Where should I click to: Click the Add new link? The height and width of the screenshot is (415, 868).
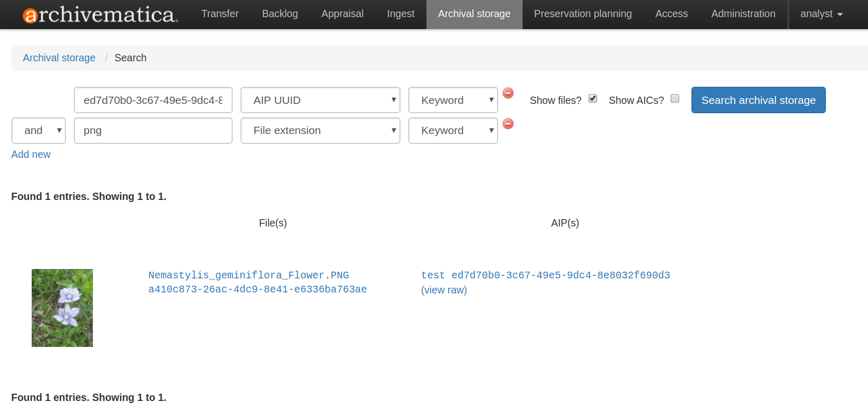click(x=31, y=154)
